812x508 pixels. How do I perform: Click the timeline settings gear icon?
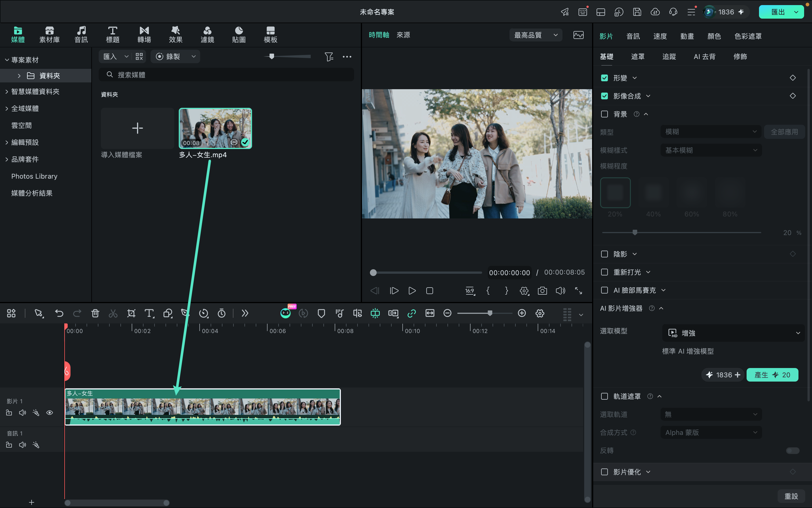540,313
